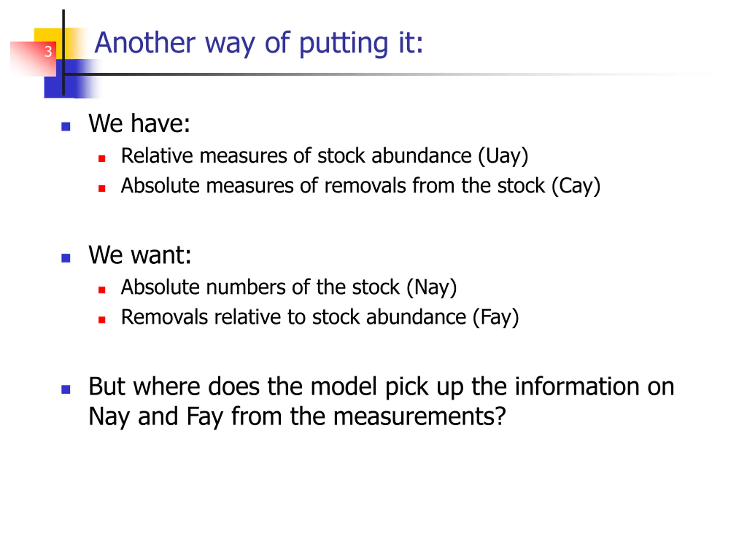The image size is (747, 560).
Task: Click the red bullet before 'Absolute measures'
Action: [102, 188]
